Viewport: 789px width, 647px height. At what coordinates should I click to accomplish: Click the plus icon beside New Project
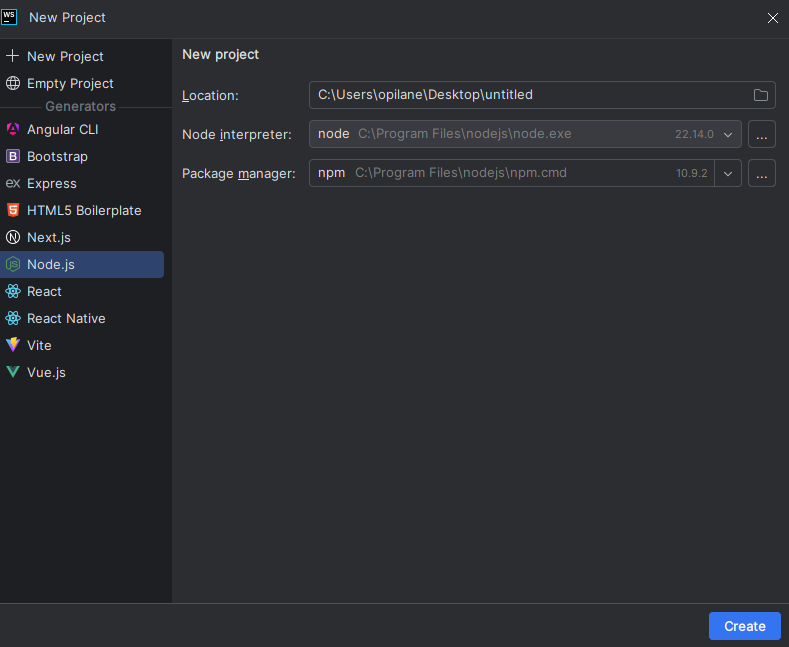(13, 56)
